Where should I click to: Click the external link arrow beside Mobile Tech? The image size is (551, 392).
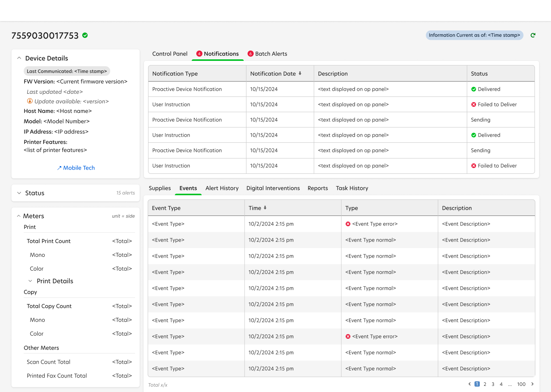click(60, 168)
